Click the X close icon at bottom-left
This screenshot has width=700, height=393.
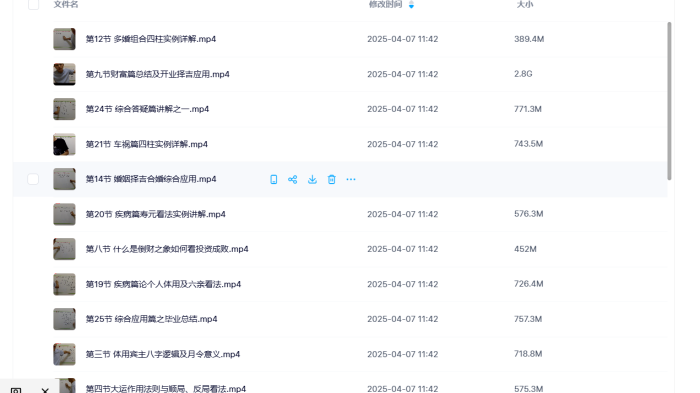[45, 390]
